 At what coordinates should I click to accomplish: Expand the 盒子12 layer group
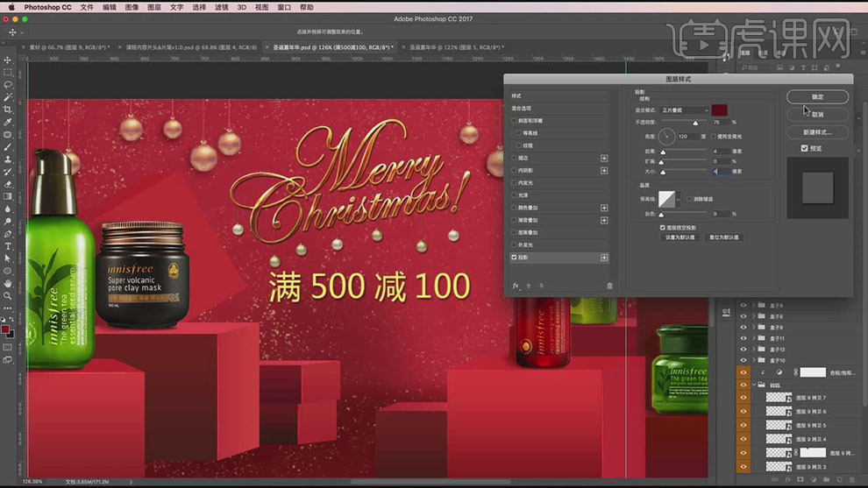click(x=753, y=349)
